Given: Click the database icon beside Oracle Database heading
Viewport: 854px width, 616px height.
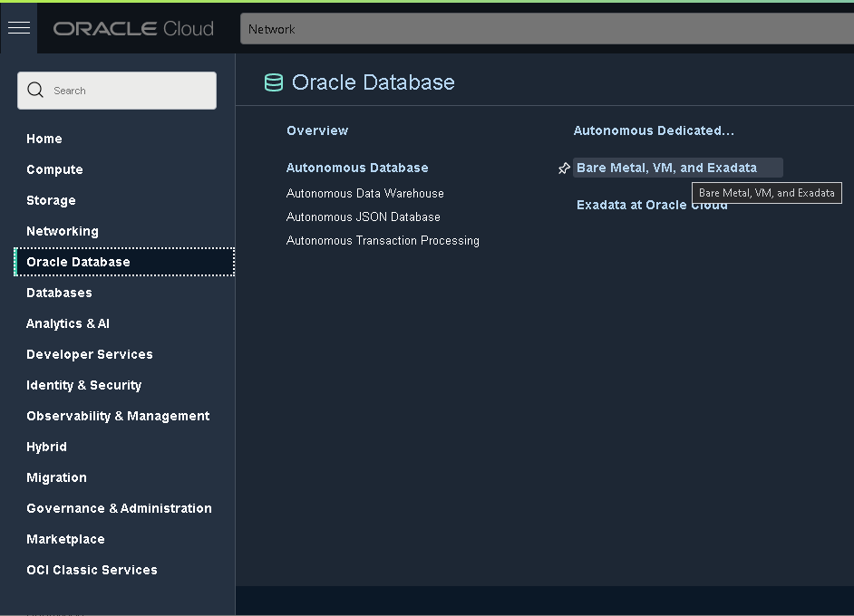Looking at the screenshot, I should (x=273, y=82).
